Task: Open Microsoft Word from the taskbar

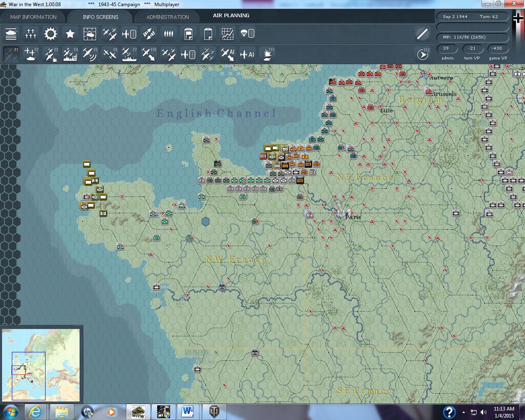Action: point(189,412)
